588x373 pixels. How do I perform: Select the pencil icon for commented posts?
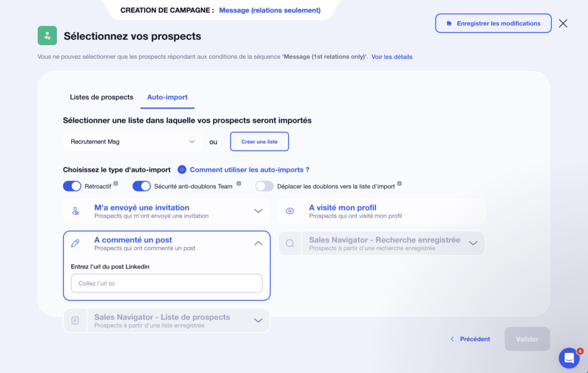[x=75, y=243]
